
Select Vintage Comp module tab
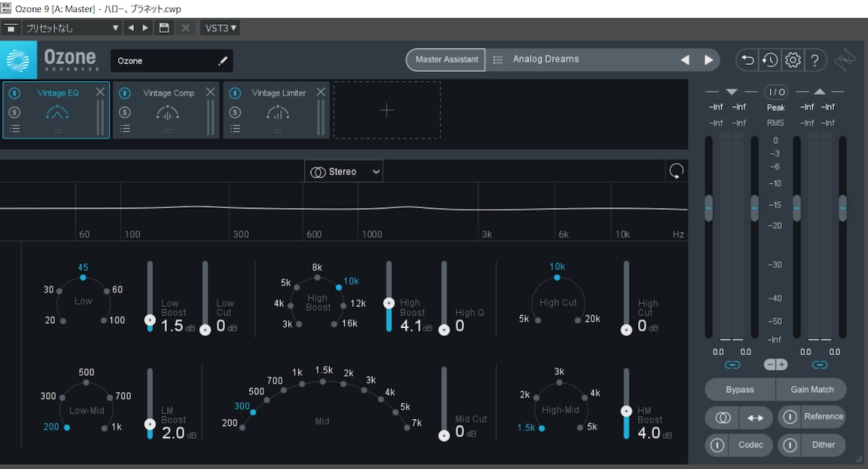click(x=166, y=110)
